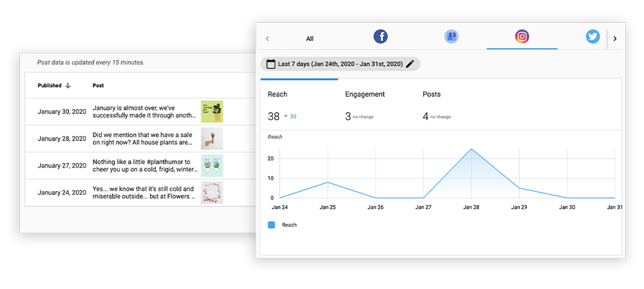Click the Jan 28 peak on Reach chart
Image resolution: width=644 pixels, height=289 pixels.
click(x=471, y=149)
